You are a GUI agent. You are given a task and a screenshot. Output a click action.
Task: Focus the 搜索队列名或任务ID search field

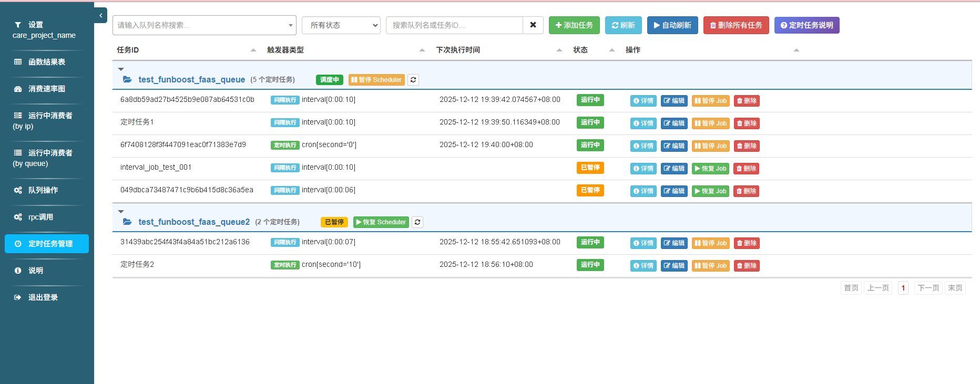pos(454,25)
